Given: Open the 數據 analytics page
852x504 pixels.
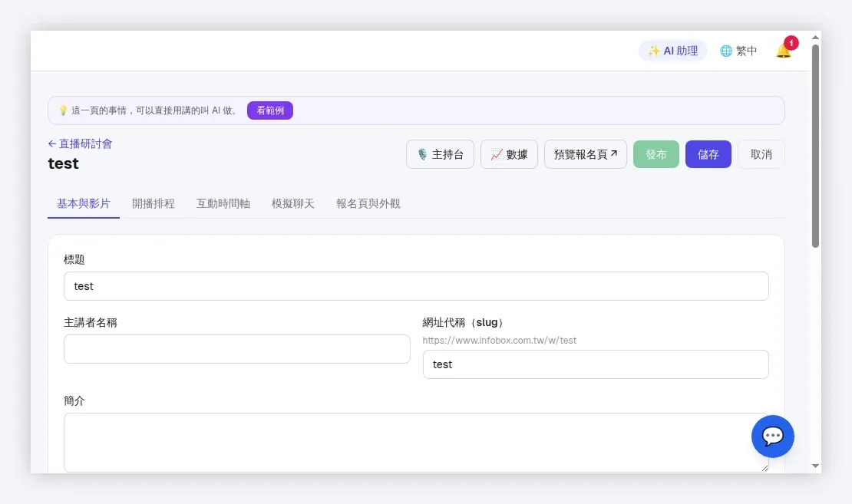Looking at the screenshot, I should tap(509, 154).
